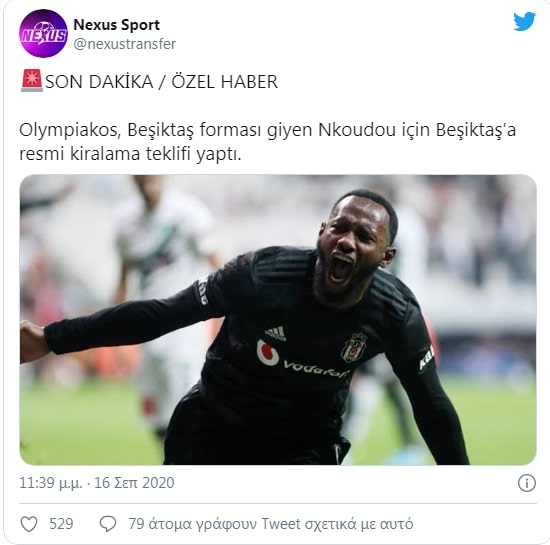Click the 529 likes count
Screen dimensions: 550x545
coord(61,524)
